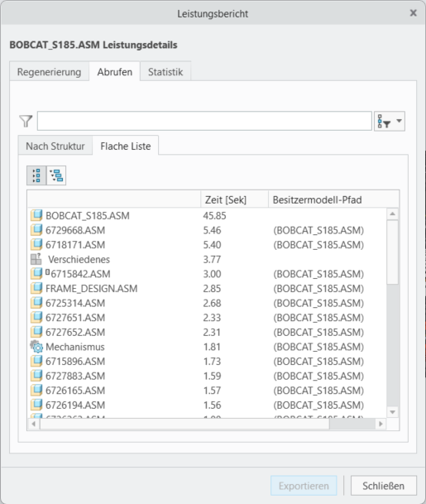Click the vertical scrollbar down arrow

pos(392,412)
